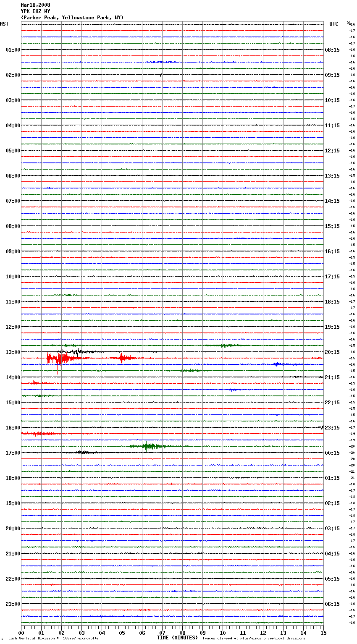The image size is (357, 644).
Task: Click the TIME (MINUTES) axis title
Action: 177,638
